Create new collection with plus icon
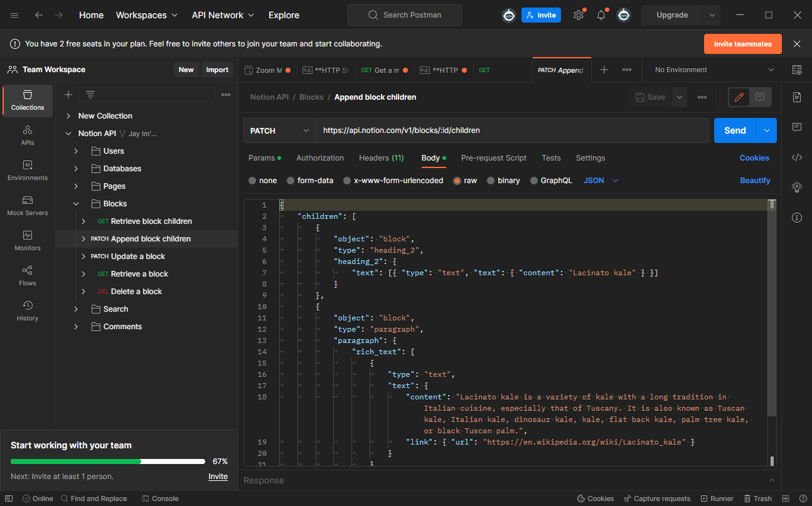 (68, 95)
